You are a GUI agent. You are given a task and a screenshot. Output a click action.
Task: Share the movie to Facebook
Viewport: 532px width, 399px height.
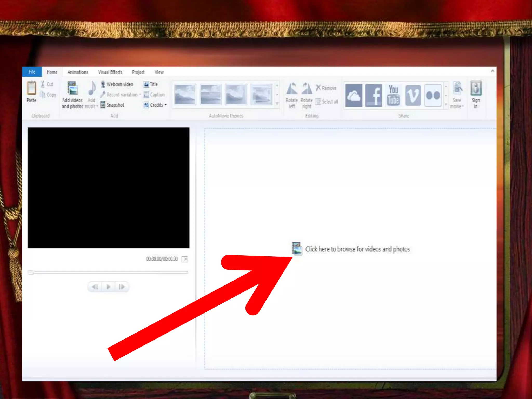pos(374,95)
